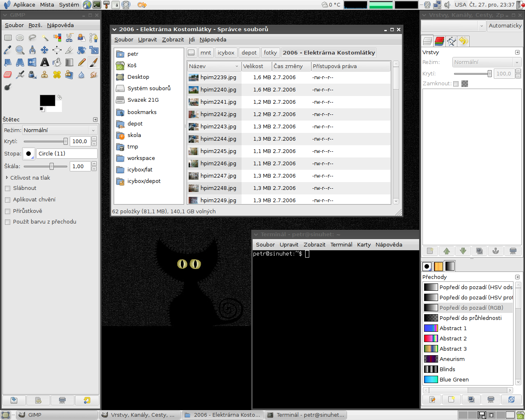Open the Circle (11) brush field
The height and width of the screenshot is (420, 525).
point(67,153)
